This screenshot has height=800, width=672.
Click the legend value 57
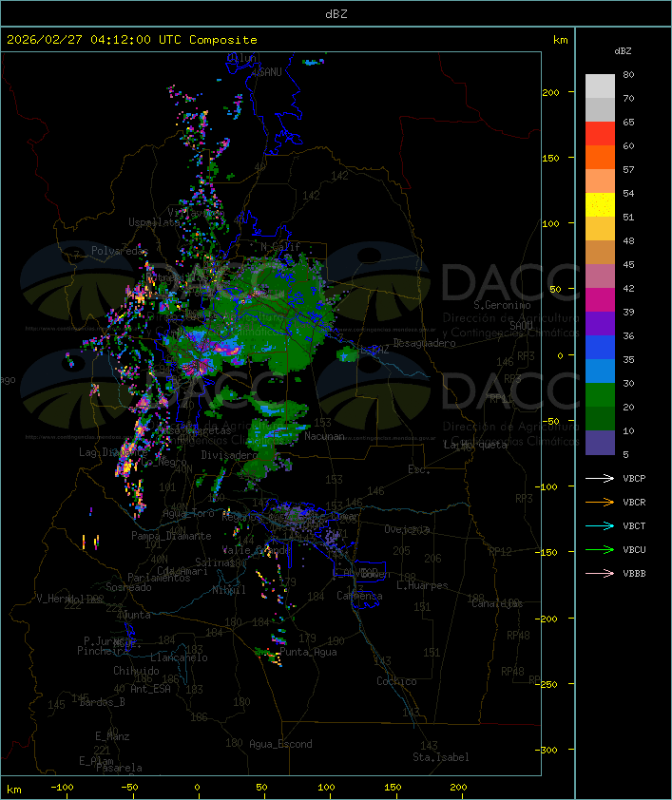click(628, 169)
